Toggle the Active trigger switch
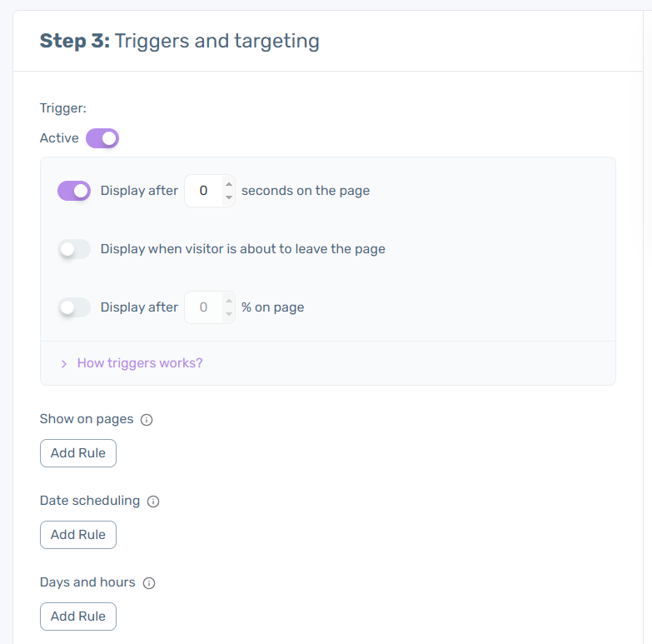The height and width of the screenshot is (644, 652). (102, 138)
